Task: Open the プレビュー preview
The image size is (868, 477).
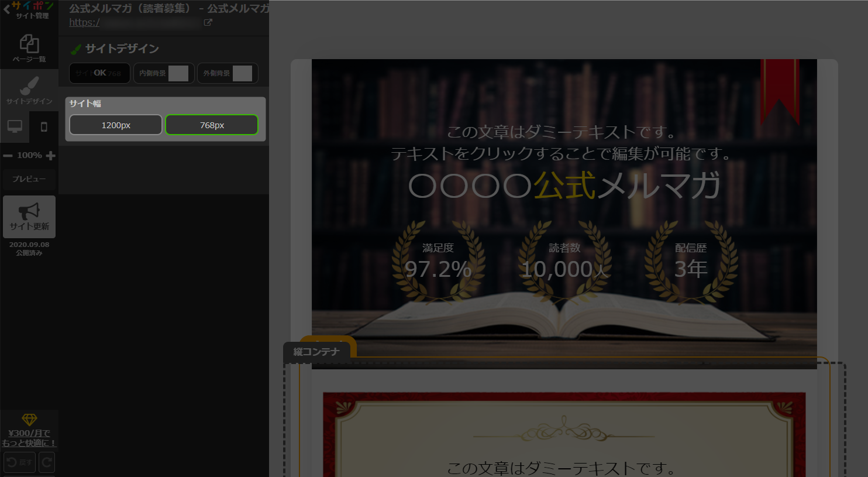Action: (29, 179)
